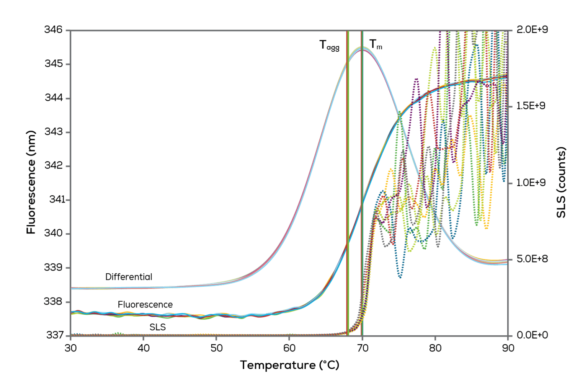Select the "SLS" curve label inside the plot
The height and width of the screenshot is (392, 588).
158,327
